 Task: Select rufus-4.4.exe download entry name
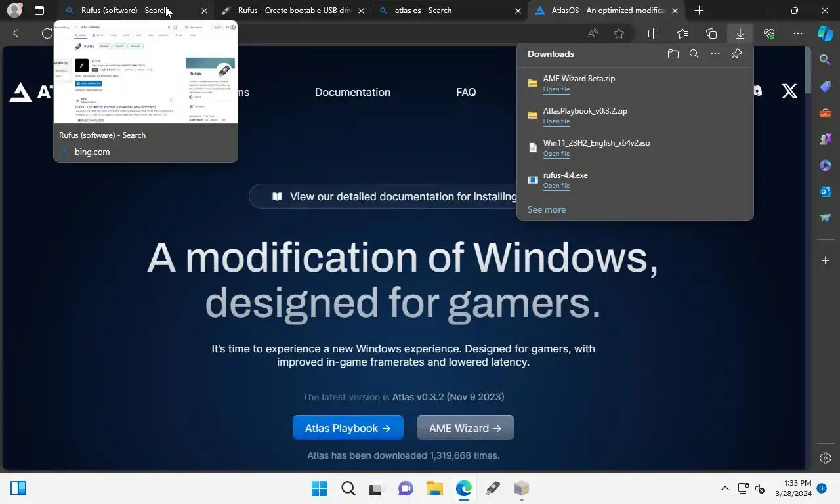pyautogui.click(x=565, y=175)
